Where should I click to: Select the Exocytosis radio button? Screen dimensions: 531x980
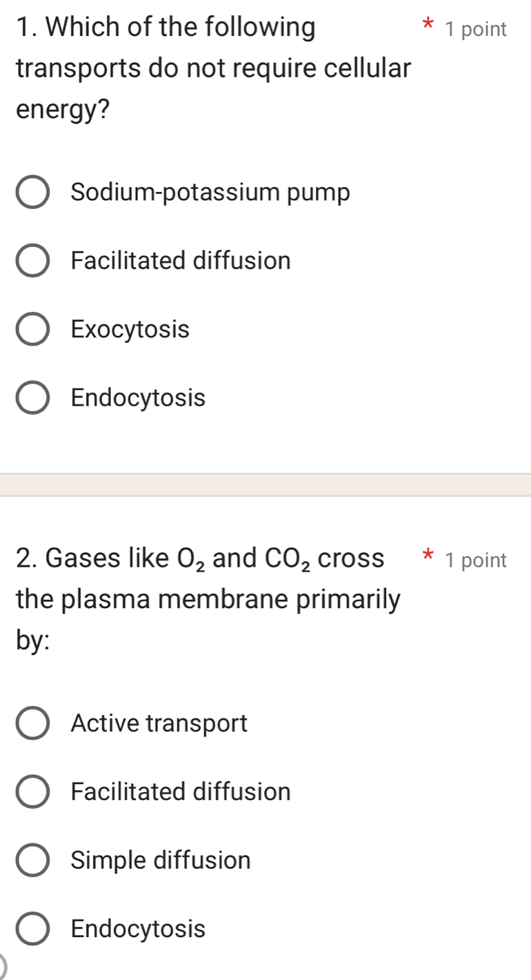point(32,330)
